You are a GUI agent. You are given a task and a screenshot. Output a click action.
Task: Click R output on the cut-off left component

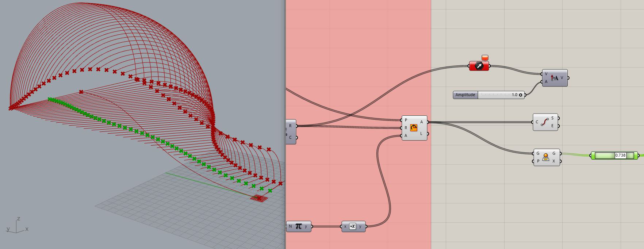pos(291,126)
